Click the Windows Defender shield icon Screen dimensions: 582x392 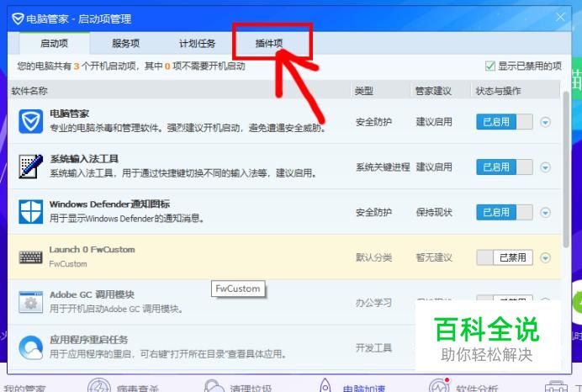(31, 212)
